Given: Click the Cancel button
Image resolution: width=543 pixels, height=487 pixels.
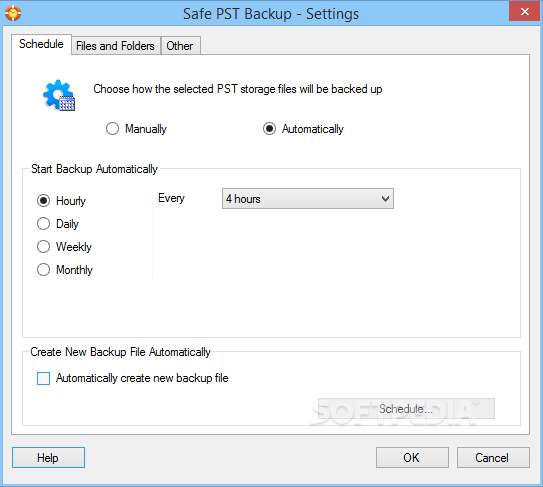Looking at the screenshot, I should [493, 458].
